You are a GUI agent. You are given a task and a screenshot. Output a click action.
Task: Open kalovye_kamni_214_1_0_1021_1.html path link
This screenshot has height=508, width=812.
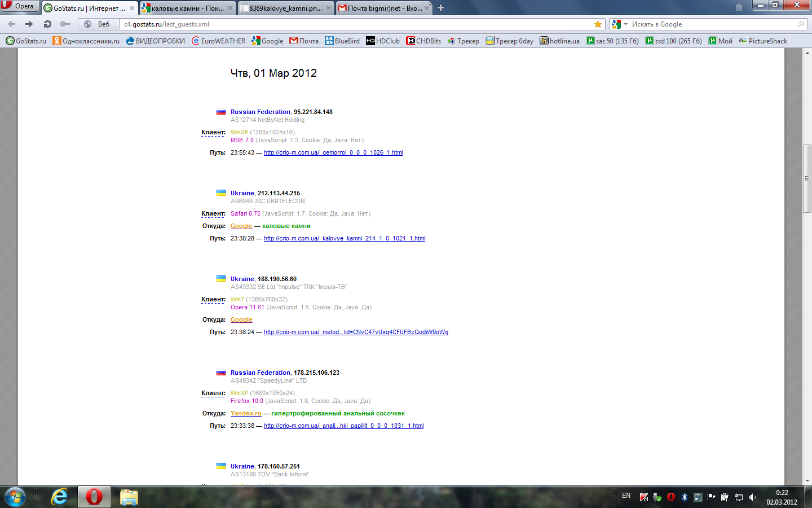coord(345,238)
